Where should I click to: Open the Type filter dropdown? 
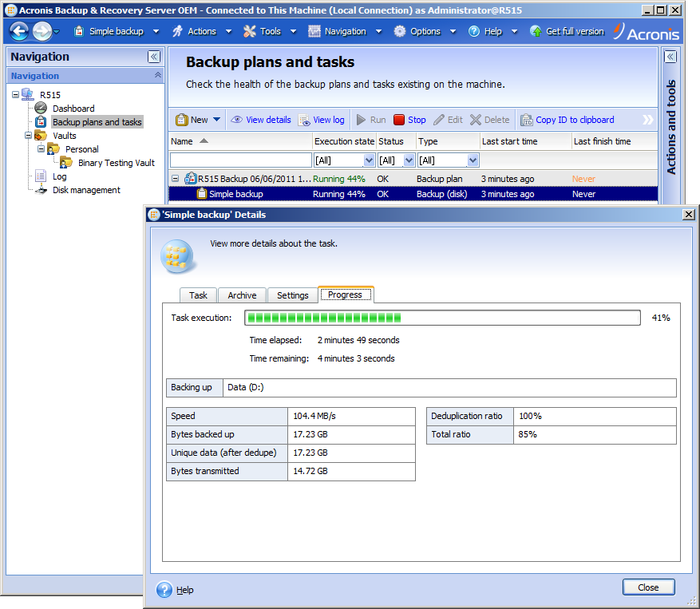(473, 160)
